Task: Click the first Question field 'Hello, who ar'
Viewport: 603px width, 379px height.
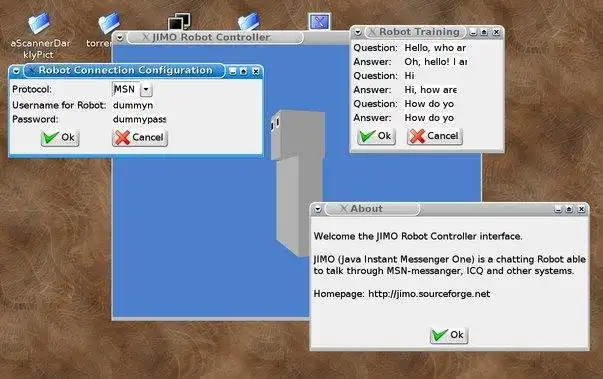Action: point(435,48)
